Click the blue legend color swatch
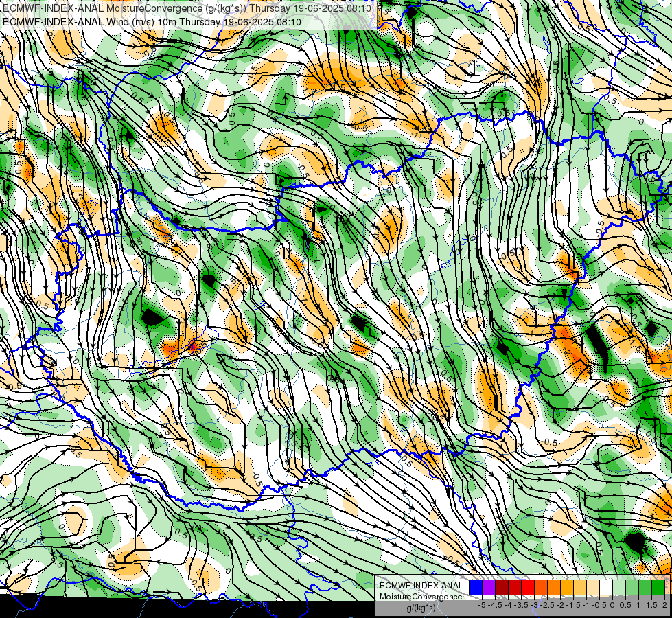This screenshot has height=618, width=672. [476, 587]
